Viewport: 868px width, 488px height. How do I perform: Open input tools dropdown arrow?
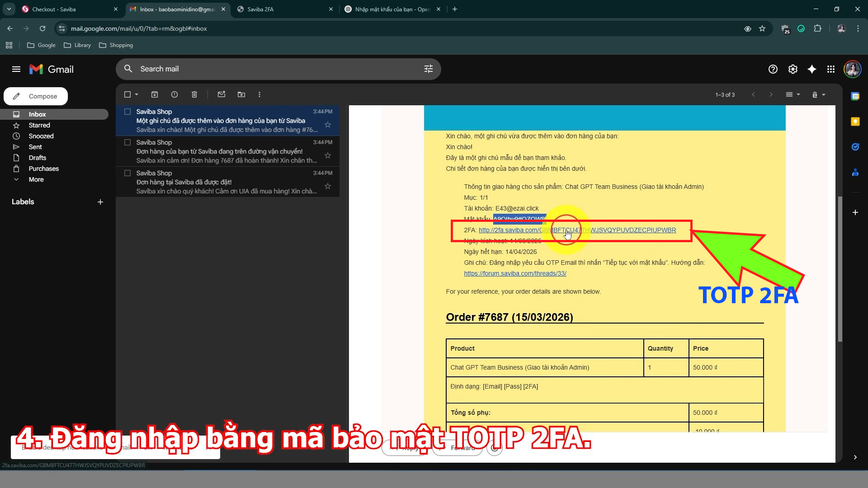pos(824,94)
